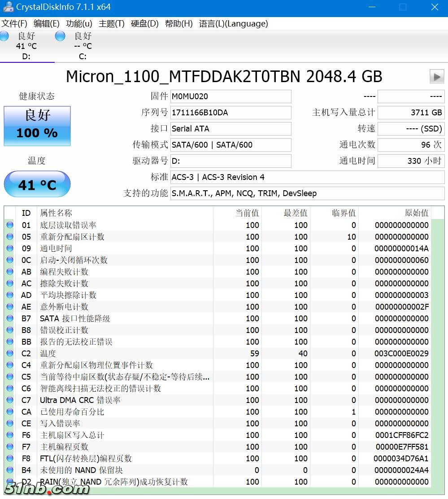This screenshot has height=499, width=448.
Task: Click status dot for C2 温度 row
Action: tap(10, 354)
